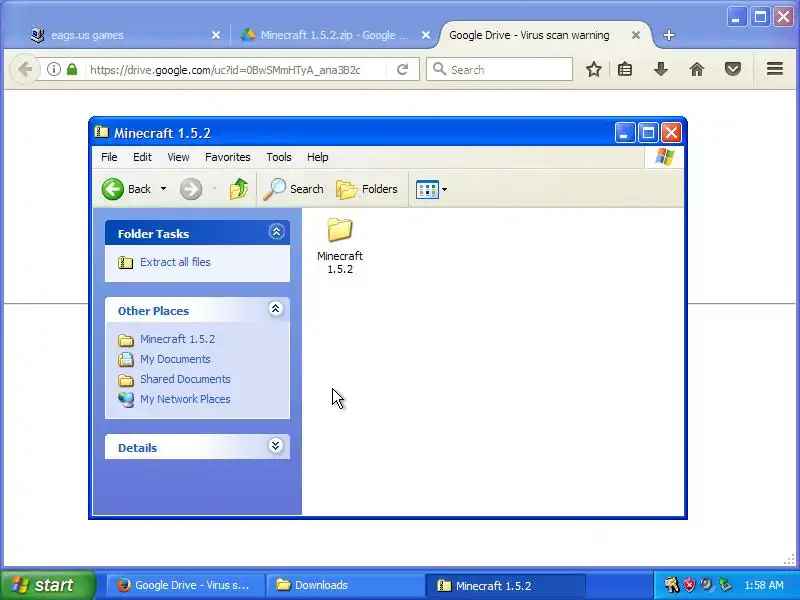The height and width of the screenshot is (600, 800).
Task: Close the Minecraft 1.5.2.zip browser tab
Action: pos(426,35)
